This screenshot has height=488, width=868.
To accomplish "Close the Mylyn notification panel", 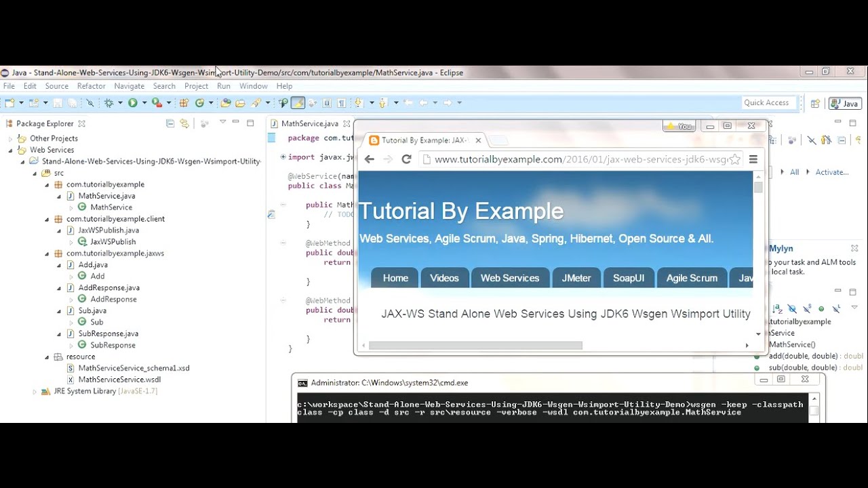I will 854,248.
